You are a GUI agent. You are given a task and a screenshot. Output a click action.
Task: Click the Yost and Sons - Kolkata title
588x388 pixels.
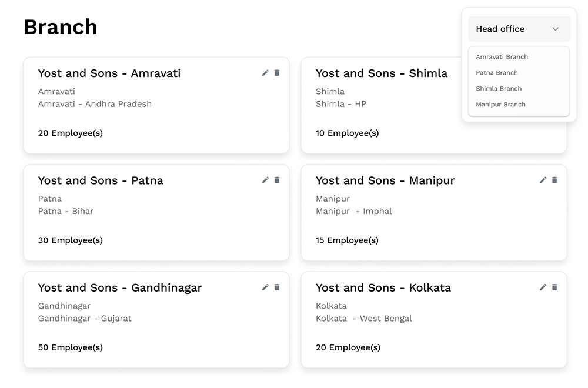[383, 288]
